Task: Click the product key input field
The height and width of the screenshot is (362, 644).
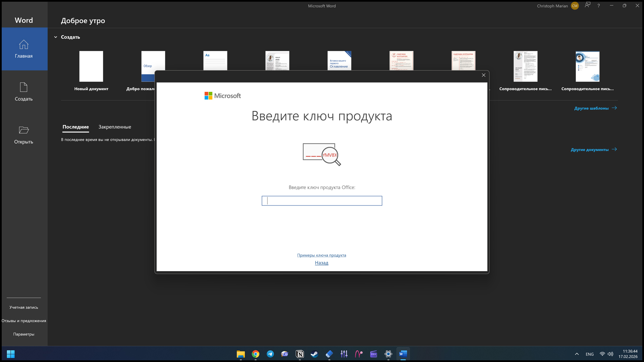Action: (x=322, y=201)
